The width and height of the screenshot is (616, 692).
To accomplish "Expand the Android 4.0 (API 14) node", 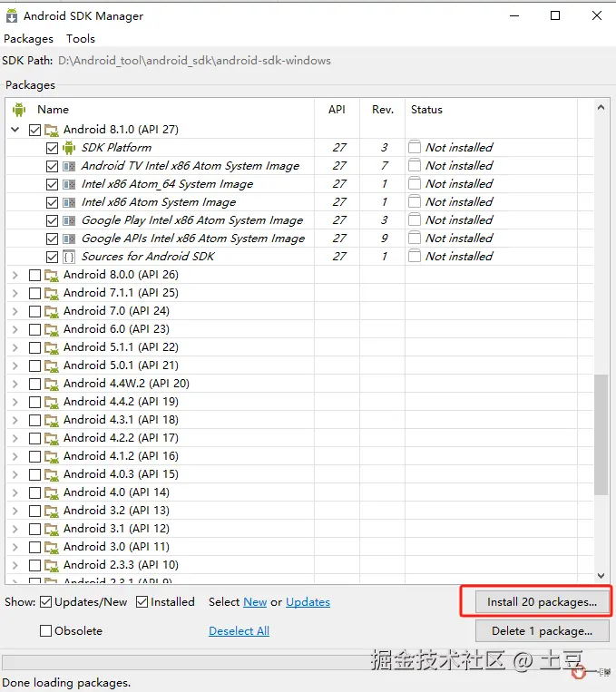I will [15, 492].
